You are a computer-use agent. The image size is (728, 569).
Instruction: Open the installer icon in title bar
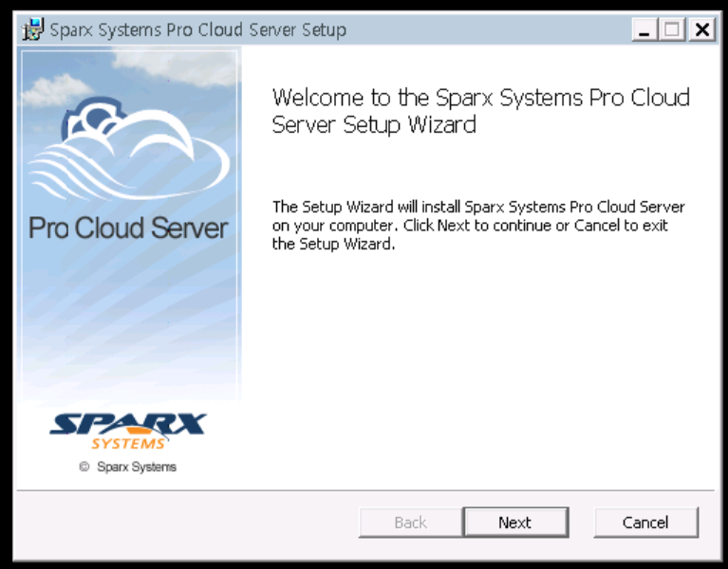pyautogui.click(x=33, y=29)
